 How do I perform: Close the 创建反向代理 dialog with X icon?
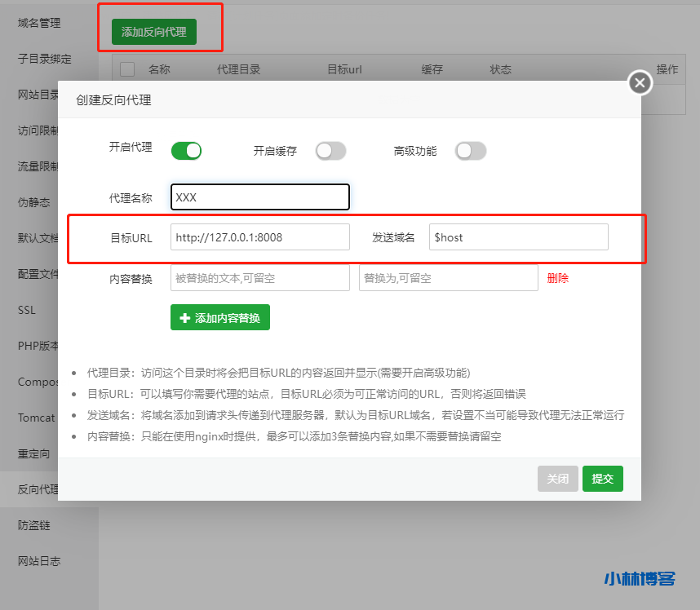640,82
